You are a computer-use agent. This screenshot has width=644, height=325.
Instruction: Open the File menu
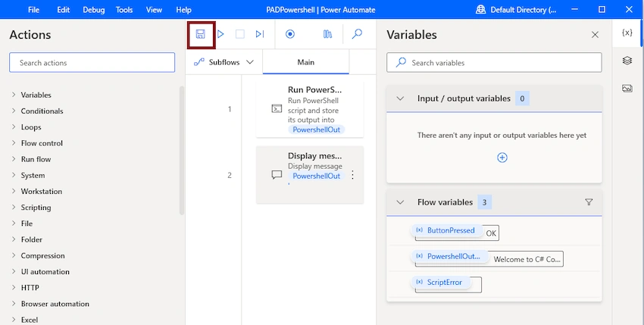tap(33, 9)
